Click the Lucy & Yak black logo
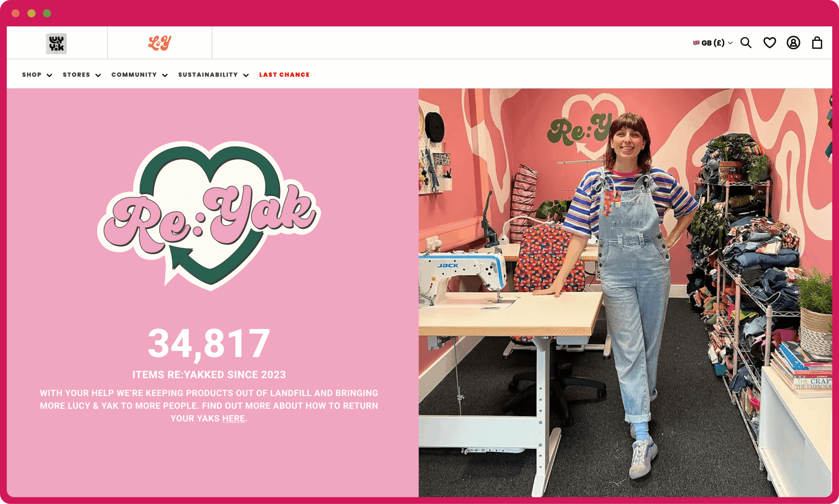This screenshot has height=504, width=839. point(56,44)
